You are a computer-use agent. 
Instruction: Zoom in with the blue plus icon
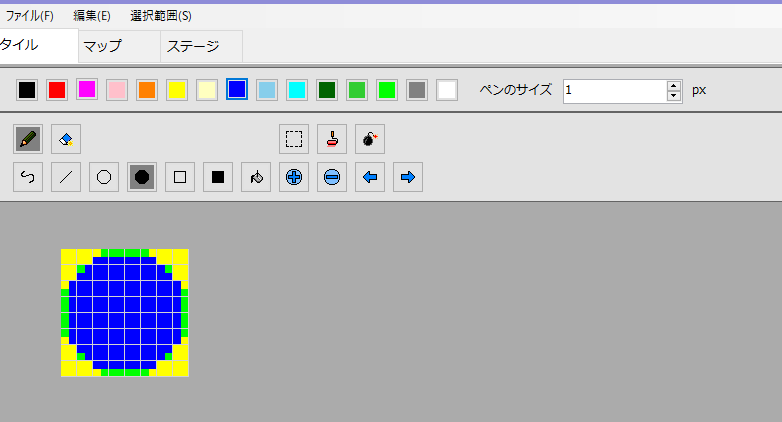[x=294, y=177]
